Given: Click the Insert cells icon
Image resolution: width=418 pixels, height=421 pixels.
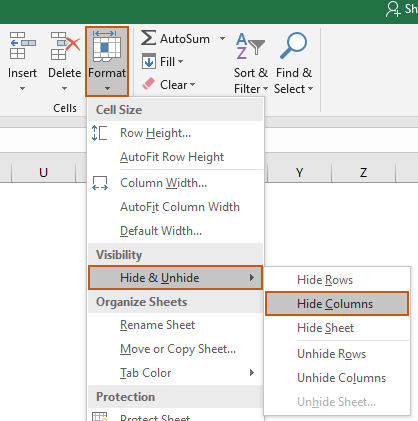Looking at the screenshot, I should pos(22,45).
